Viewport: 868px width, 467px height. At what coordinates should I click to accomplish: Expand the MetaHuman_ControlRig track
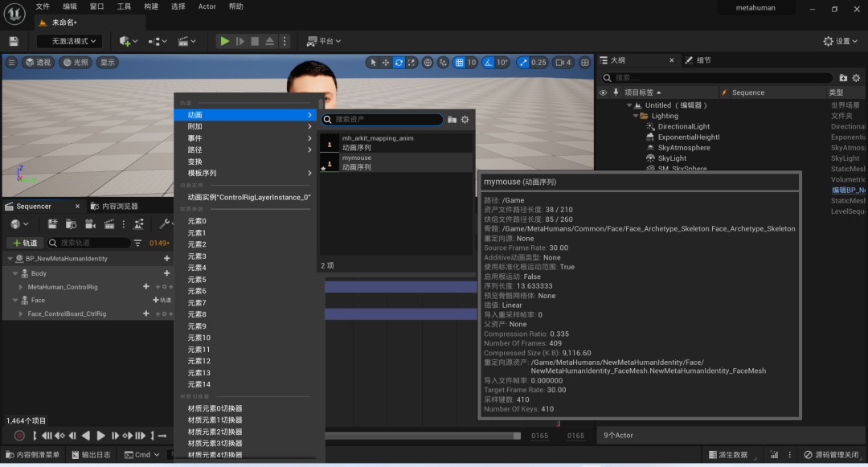click(x=21, y=287)
